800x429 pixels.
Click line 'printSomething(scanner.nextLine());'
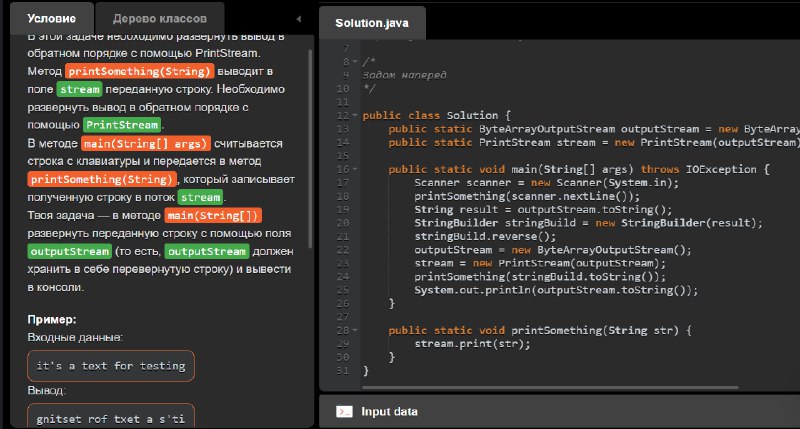527,196
